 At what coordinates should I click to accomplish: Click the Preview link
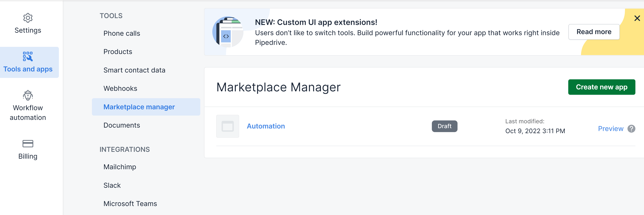pyautogui.click(x=610, y=128)
